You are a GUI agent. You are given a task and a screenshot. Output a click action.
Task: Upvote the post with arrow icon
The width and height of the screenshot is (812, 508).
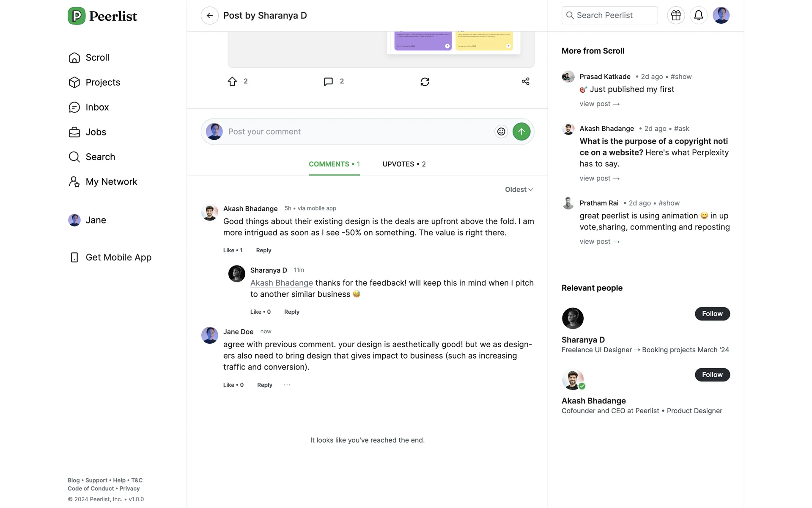click(232, 81)
